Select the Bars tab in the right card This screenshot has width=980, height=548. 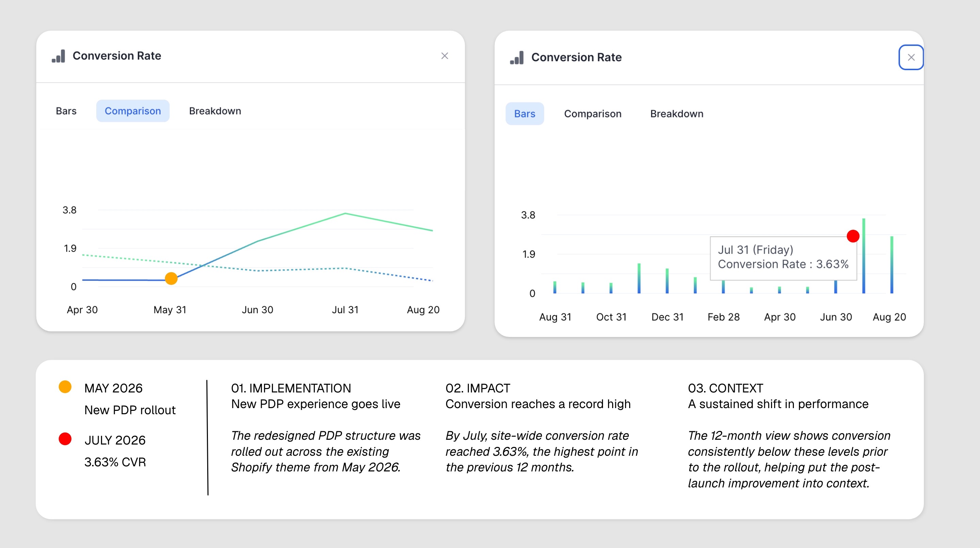(525, 113)
